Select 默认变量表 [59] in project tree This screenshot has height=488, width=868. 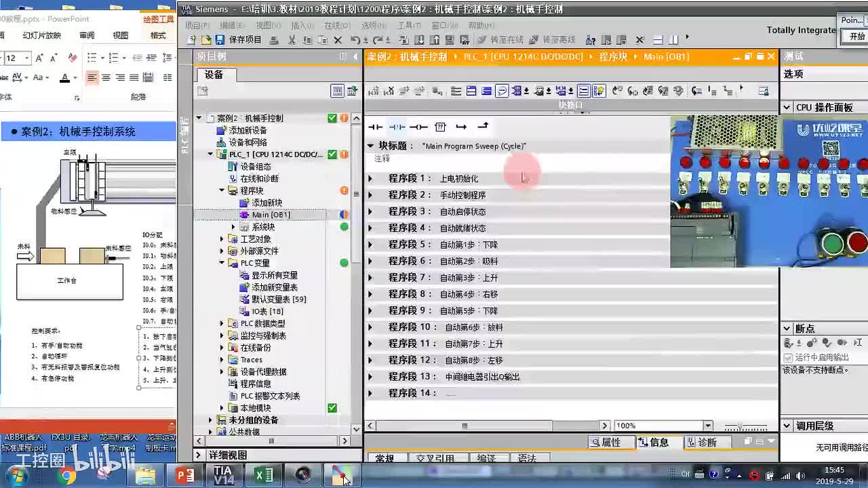[x=279, y=300]
